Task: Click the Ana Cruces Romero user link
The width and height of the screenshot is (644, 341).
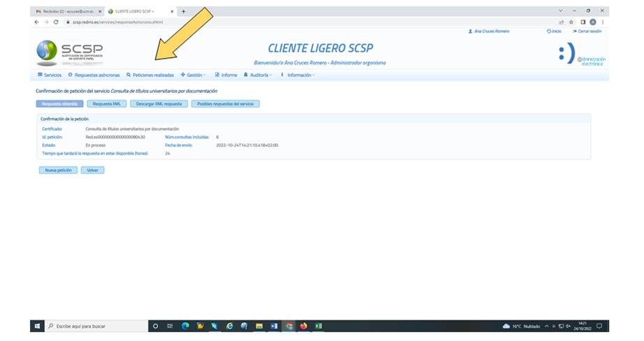Action: point(489,31)
